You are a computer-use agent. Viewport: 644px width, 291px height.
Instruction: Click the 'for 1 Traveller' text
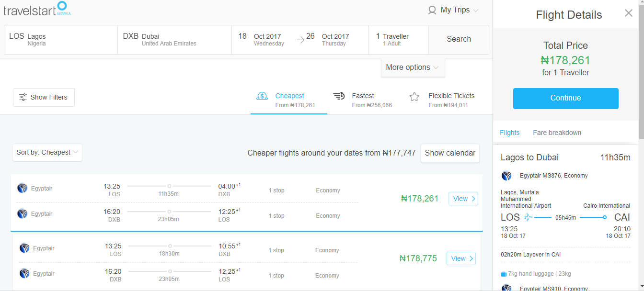pyautogui.click(x=565, y=73)
